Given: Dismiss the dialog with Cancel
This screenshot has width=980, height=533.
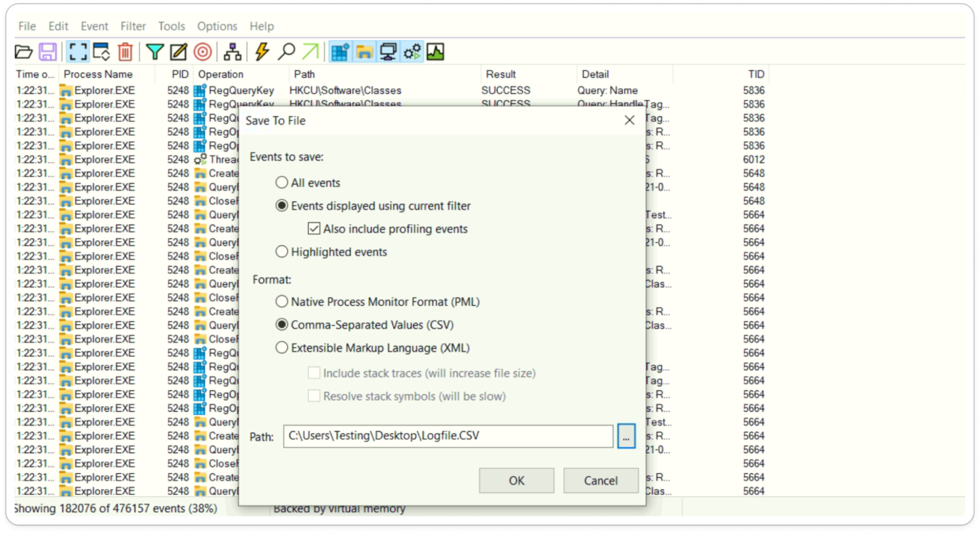Looking at the screenshot, I should pyautogui.click(x=600, y=480).
